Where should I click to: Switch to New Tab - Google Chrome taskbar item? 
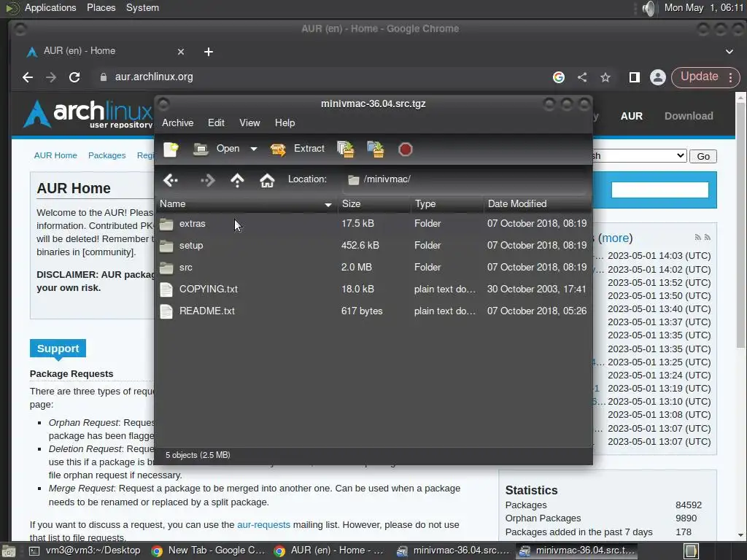pyautogui.click(x=208, y=551)
